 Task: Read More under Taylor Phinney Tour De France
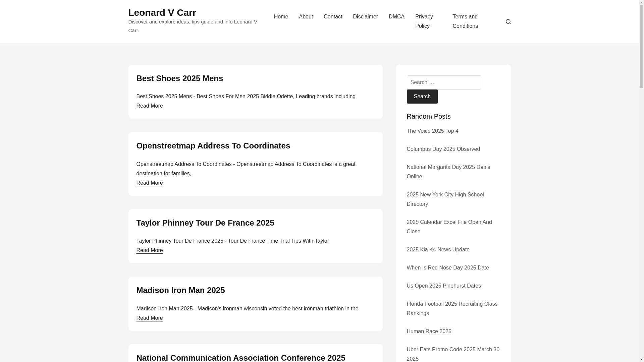149,250
